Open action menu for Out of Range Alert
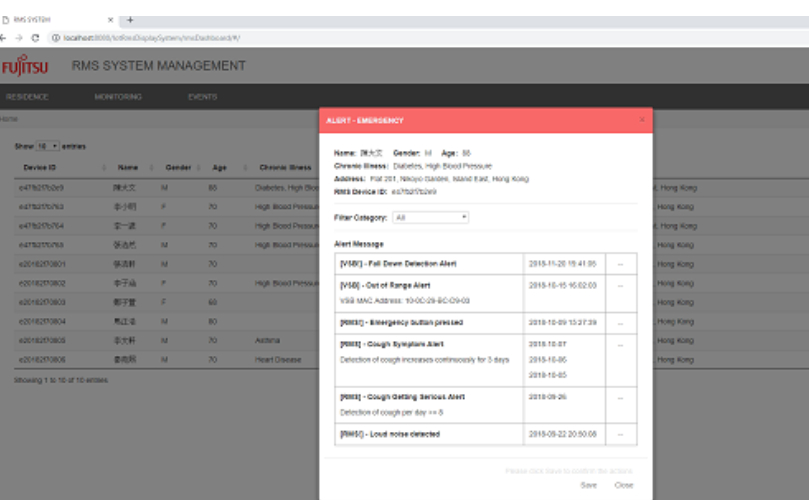 pos(620,285)
